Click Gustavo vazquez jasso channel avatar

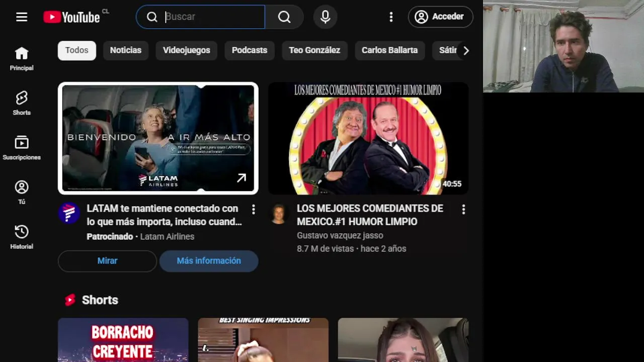tap(279, 214)
